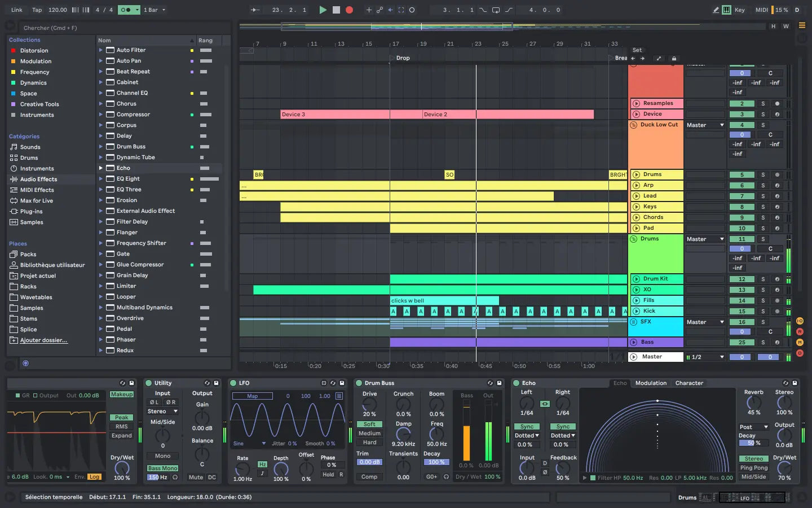The height and width of the screenshot is (508, 812).
Task: Toggle the Computer MIDI Keyboard icon
Action: click(x=726, y=10)
